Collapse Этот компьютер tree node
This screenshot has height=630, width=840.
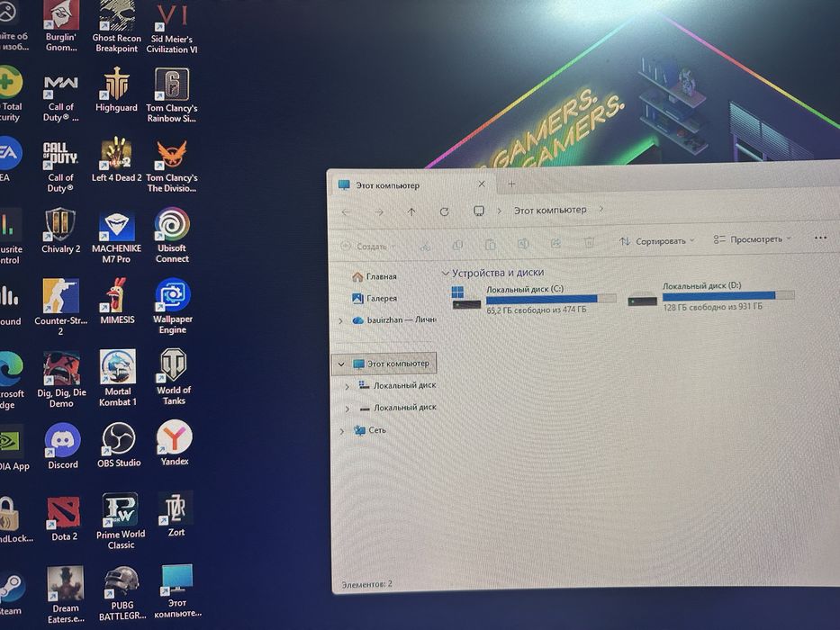click(x=340, y=364)
